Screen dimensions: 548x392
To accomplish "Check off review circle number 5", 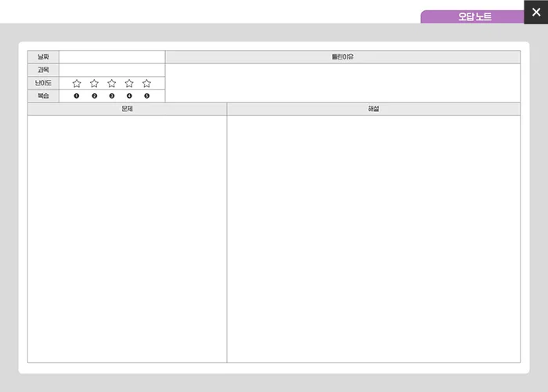I will 146,96.
